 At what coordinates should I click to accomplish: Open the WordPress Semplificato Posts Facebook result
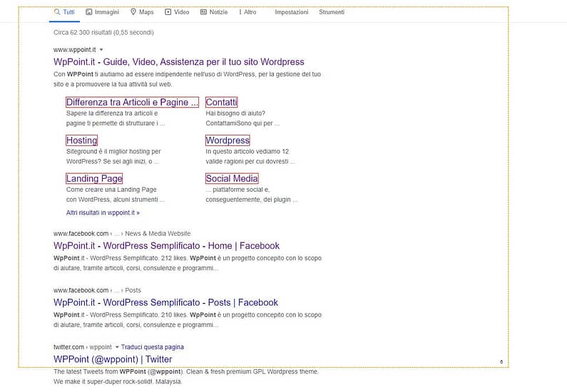tap(165, 302)
